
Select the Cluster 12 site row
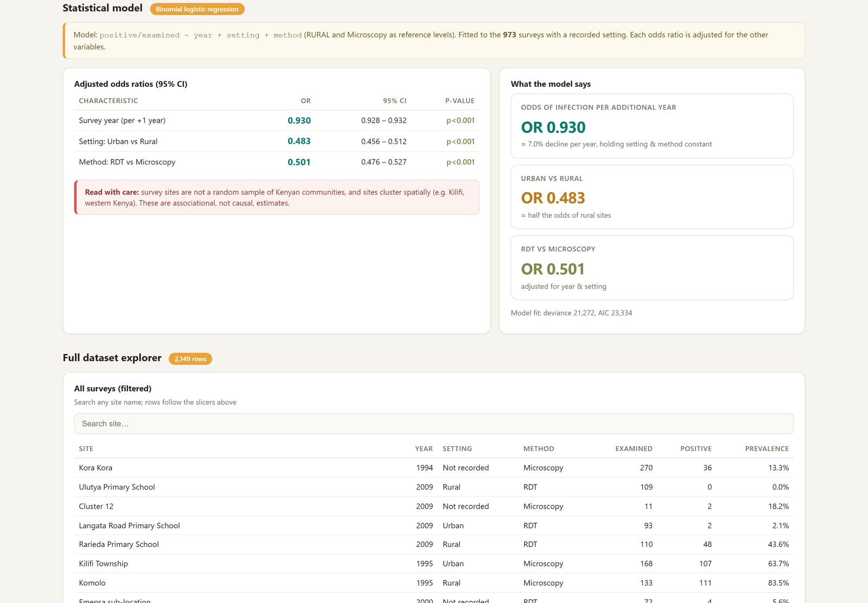(433, 506)
